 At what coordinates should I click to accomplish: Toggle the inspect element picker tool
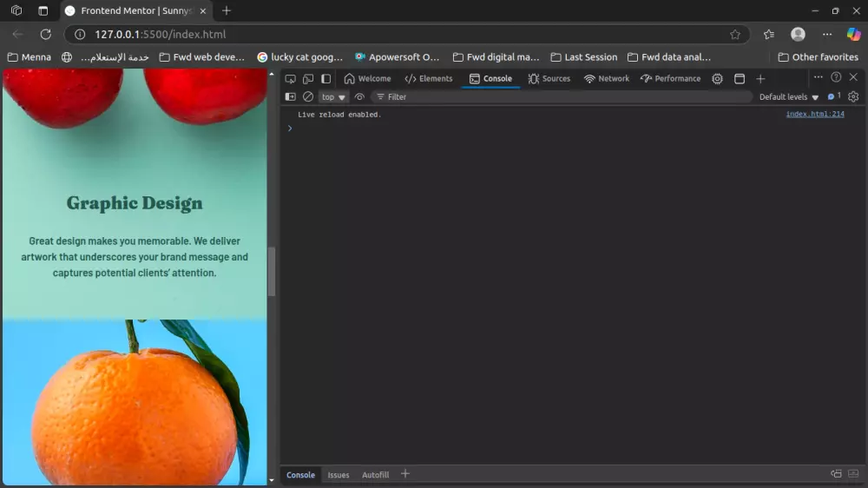[x=290, y=79]
